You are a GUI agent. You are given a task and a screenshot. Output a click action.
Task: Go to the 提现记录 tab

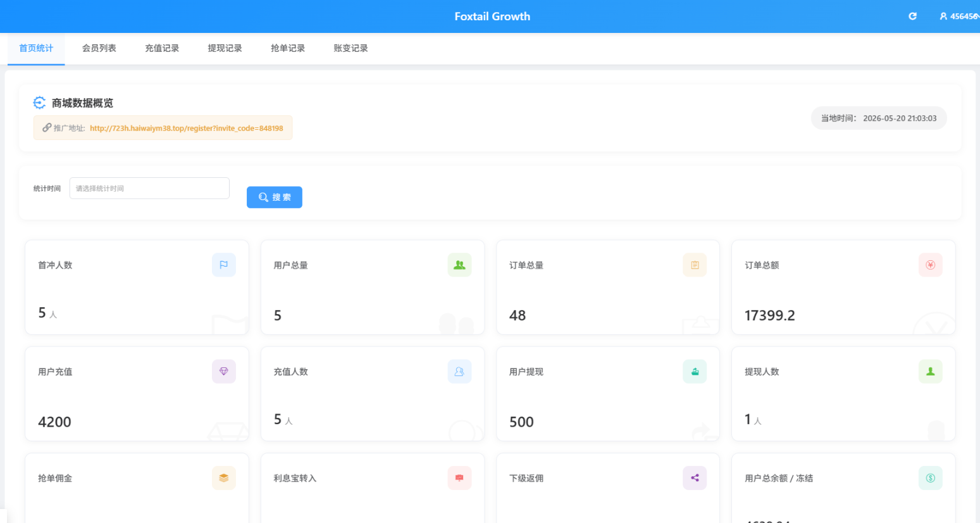[x=225, y=48]
